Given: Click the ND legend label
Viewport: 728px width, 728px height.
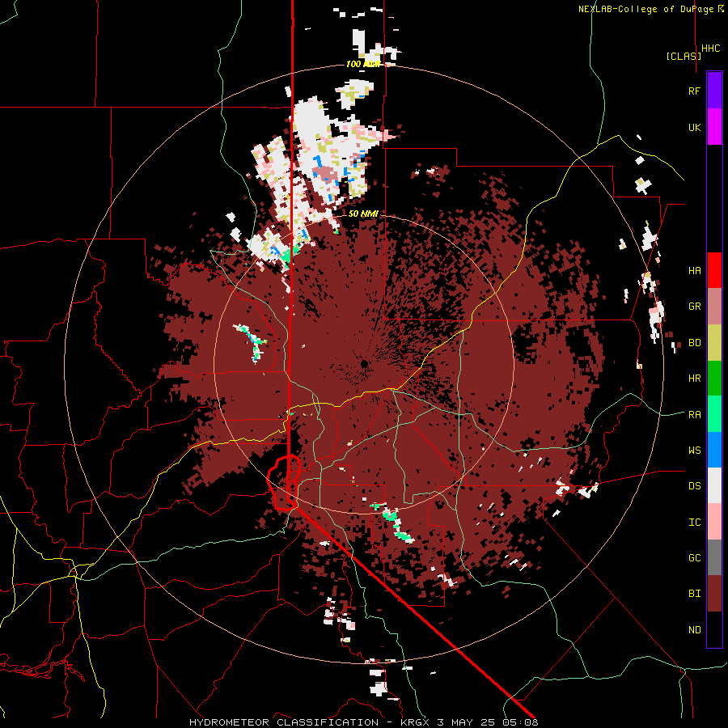Looking at the screenshot, I should pyautogui.click(x=694, y=630).
